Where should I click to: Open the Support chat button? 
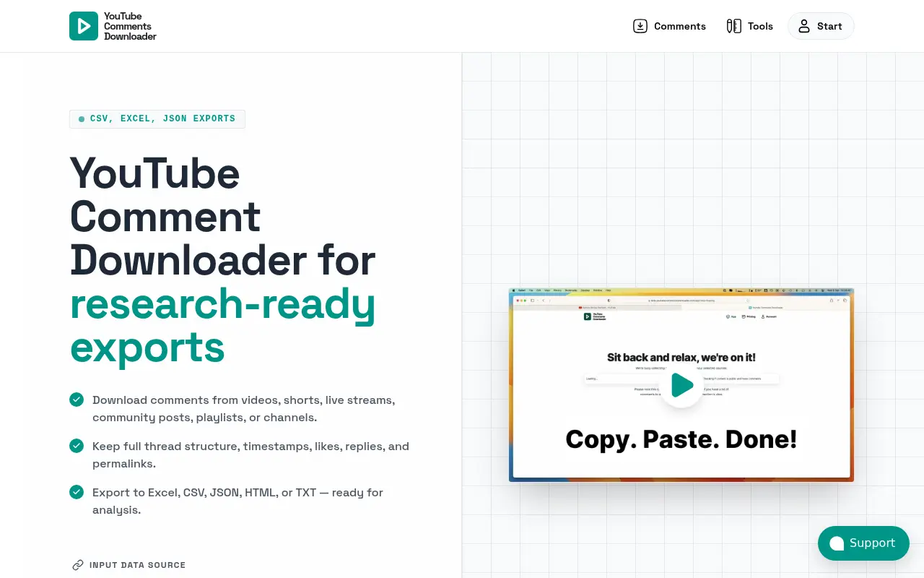(x=863, y=543)
